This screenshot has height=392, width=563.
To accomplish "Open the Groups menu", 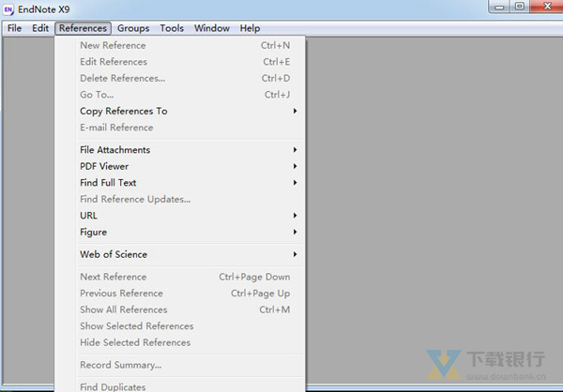I will (133, 28).
